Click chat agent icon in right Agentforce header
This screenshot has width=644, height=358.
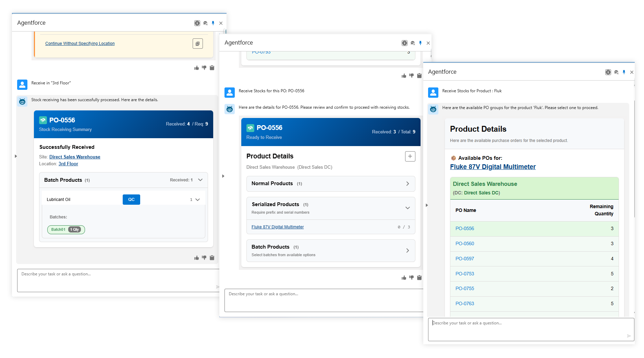tap(616, 72)
